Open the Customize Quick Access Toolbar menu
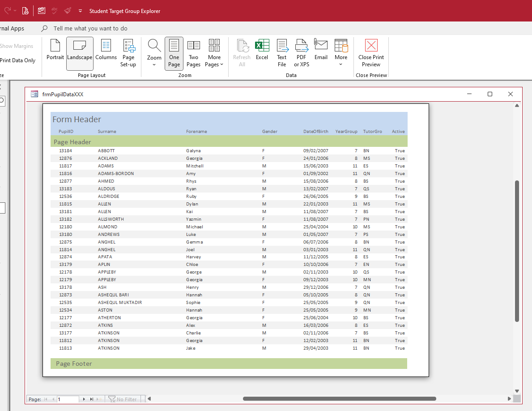Image resolution: width=532 pixels, height=411 pixels. (80, 11)
